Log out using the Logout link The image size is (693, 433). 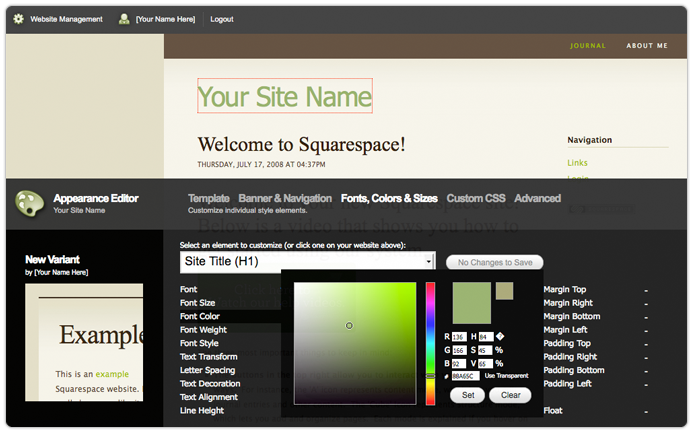point(221,19)
